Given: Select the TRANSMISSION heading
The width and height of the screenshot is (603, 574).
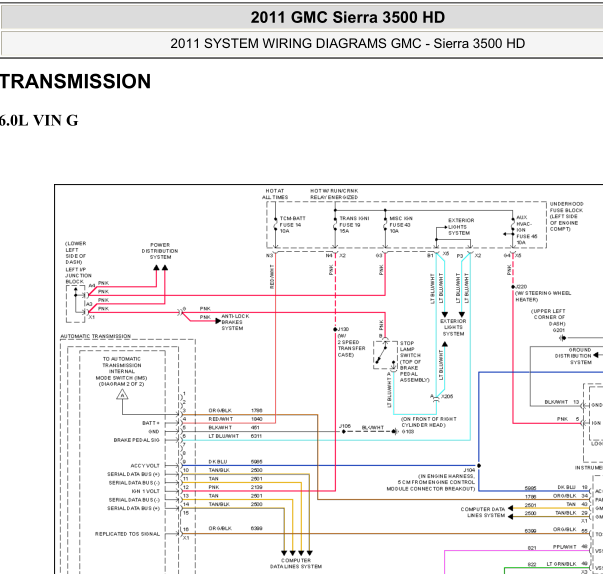Looking at the screenshot, I should click(75, 82).
